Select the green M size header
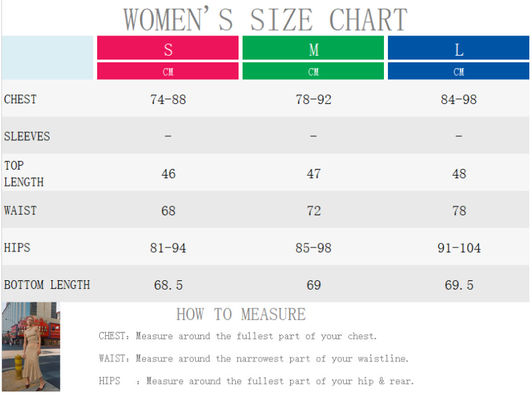The width and height of the screenshot is (532, 411). (x=314, y=49)
